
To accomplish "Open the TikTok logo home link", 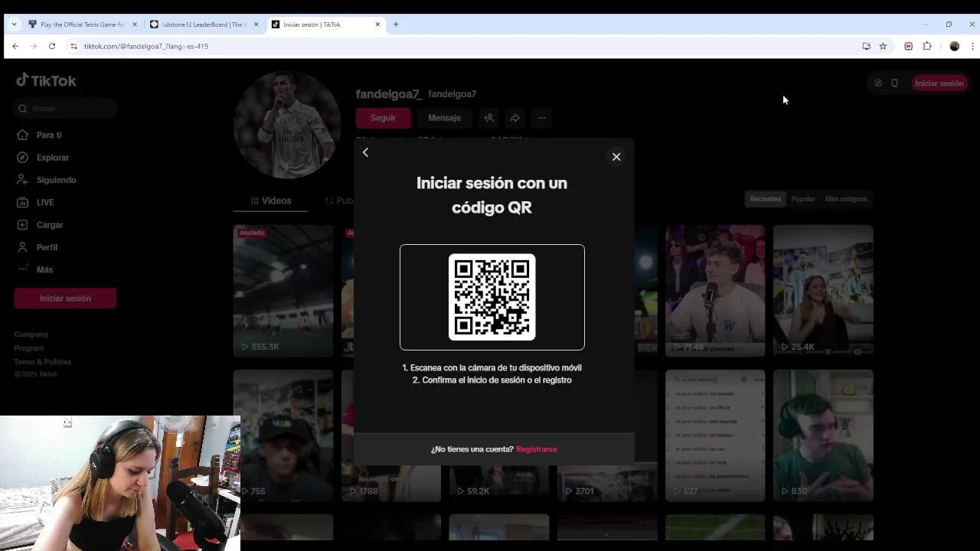I will click(x=47, y=80).
